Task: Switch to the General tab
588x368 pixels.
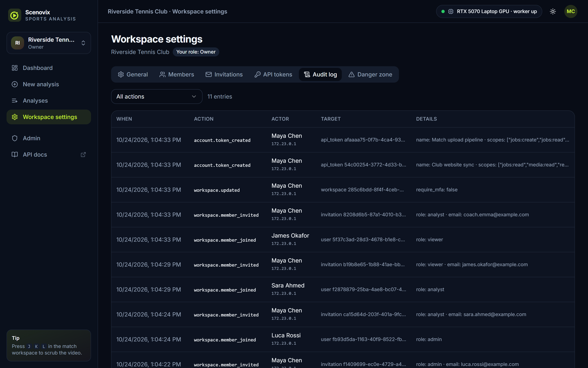Action: (133, 74)
